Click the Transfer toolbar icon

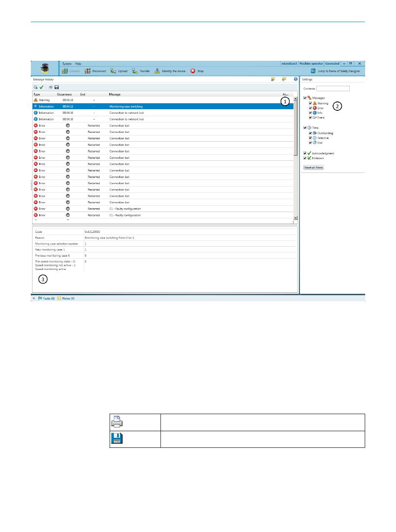pyautogui.click(x=135, y=71)
